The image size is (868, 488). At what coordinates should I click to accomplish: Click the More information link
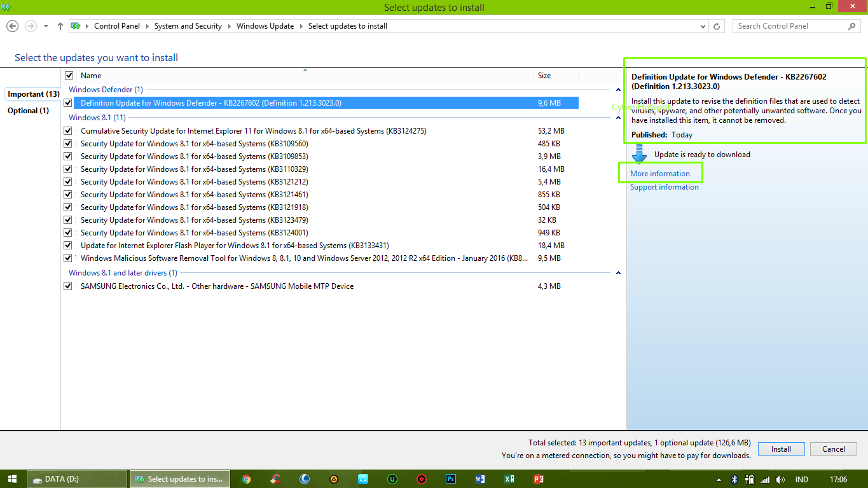(660, 173)
